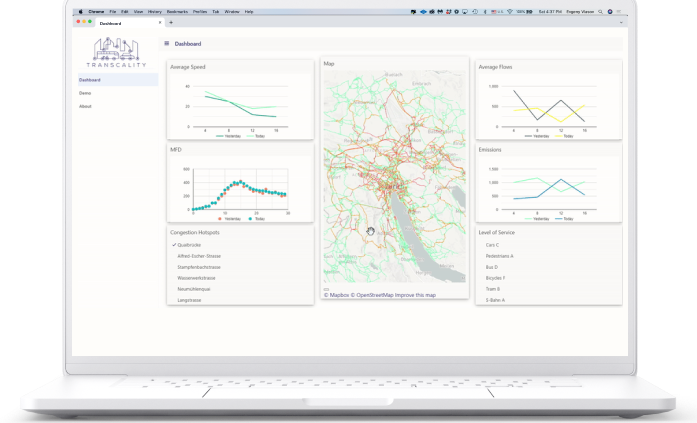The height and width of the screenshot is (423, 697).
Task: Open the hamburger menu beside Dashboard title
Action: 167,44
